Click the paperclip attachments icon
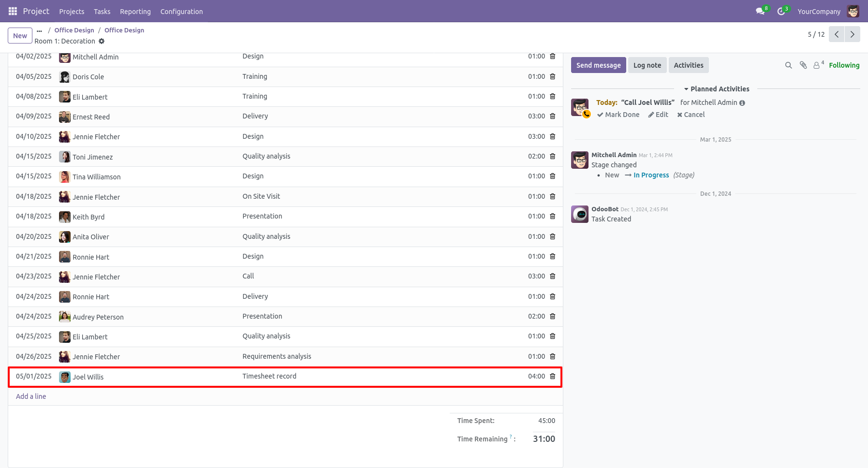The width and height of the screenshot is (868, 468). click(803, 65)
